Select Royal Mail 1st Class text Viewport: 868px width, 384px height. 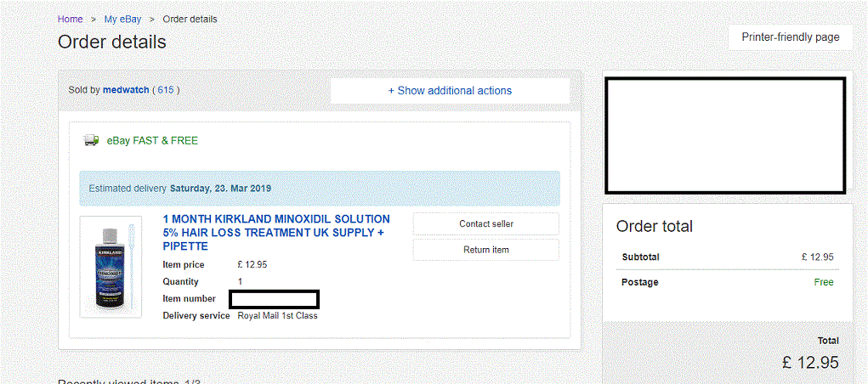tap(278, 316)
